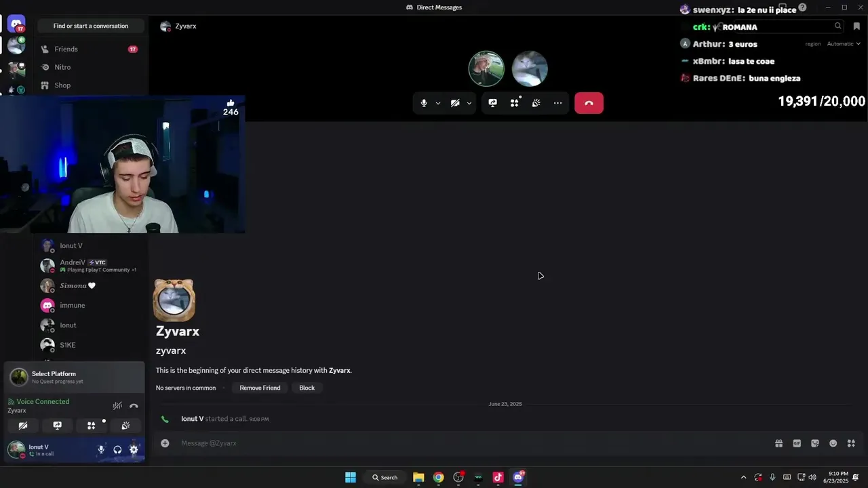Click Windows taskbar Search box
The image size is (868, 488).
[x=385, y=477]
